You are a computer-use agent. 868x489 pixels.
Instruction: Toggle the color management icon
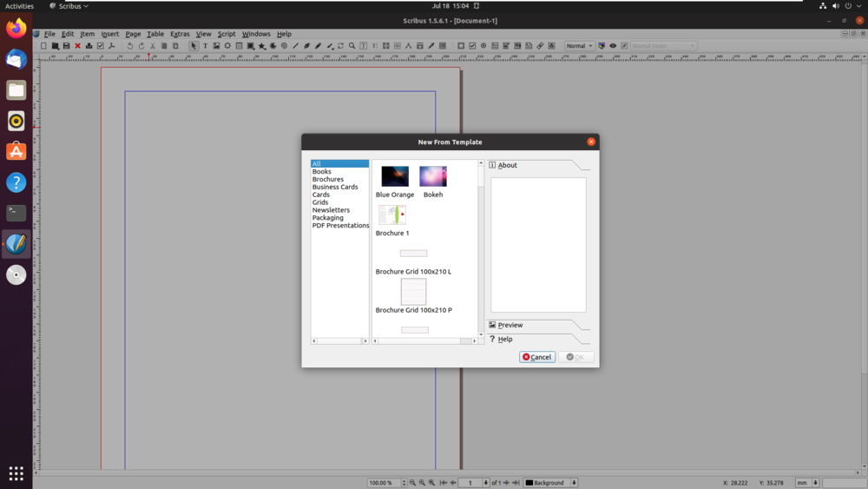pos(602,46)
